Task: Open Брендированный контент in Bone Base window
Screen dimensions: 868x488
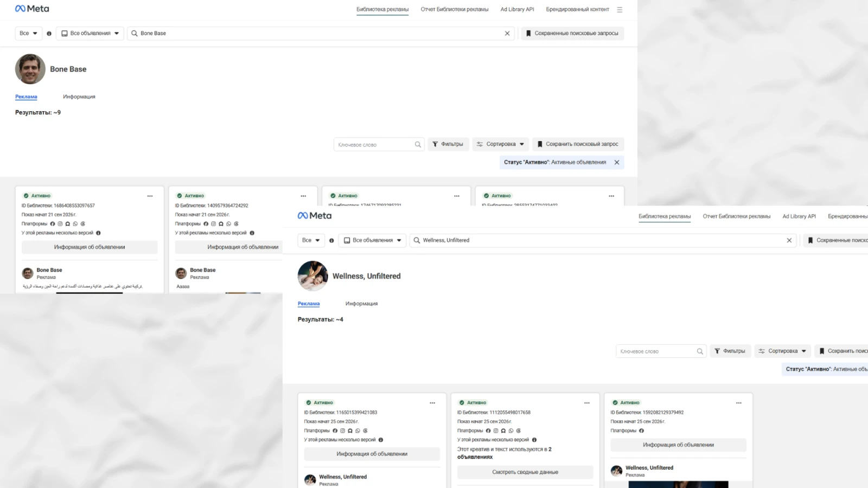Action: (577, 9)
